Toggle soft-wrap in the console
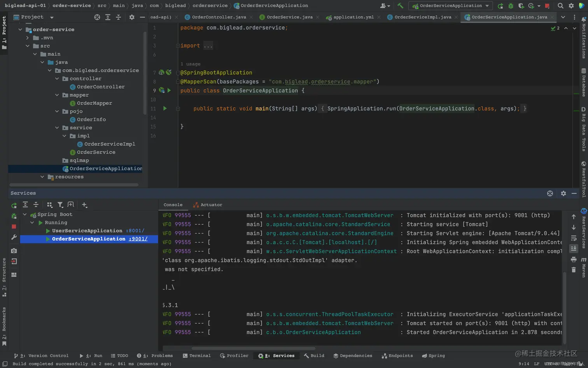The image size is (588, 368). [x=574, y=238]
